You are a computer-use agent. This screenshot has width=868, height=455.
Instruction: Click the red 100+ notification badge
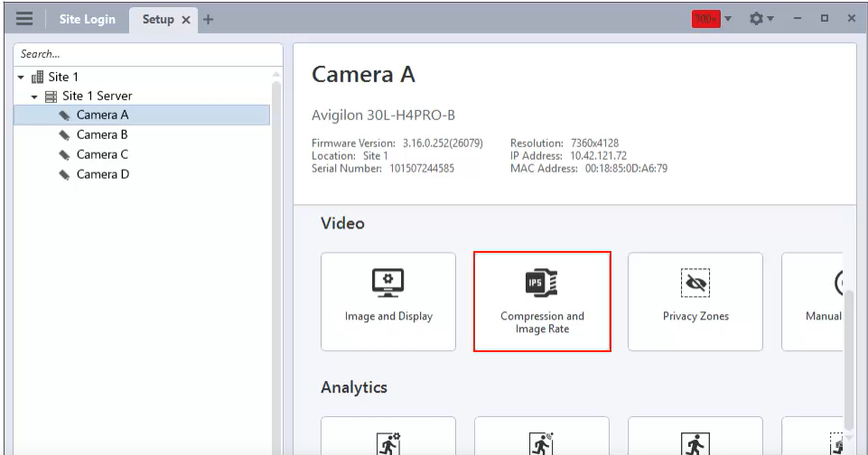point(705,19)
